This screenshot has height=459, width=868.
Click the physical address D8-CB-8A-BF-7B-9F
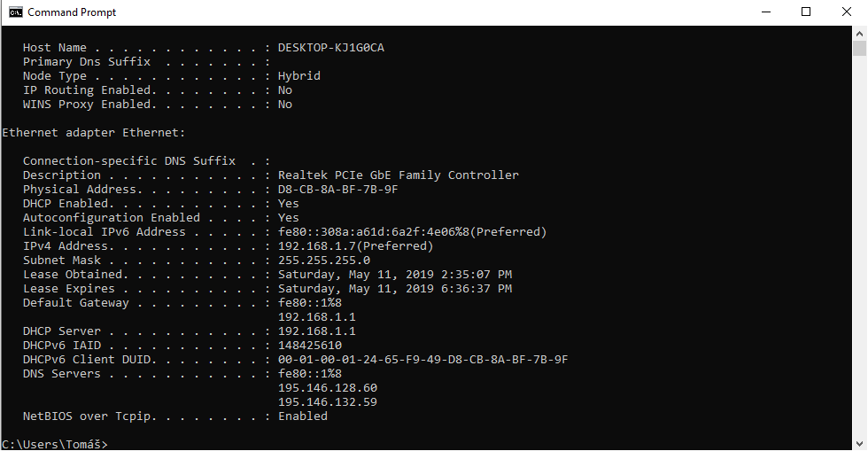pyautogui.click(x=337, y=190)
